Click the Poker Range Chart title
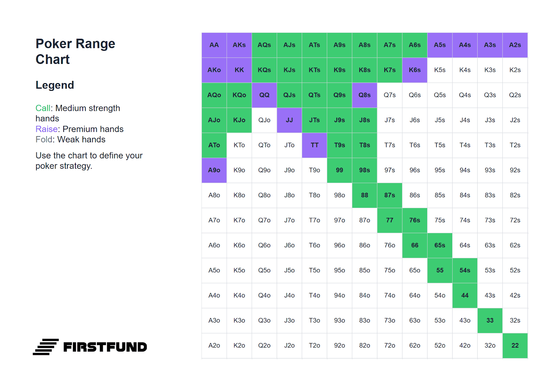Screen dimensions: 556x392 [x=75, y=51]
